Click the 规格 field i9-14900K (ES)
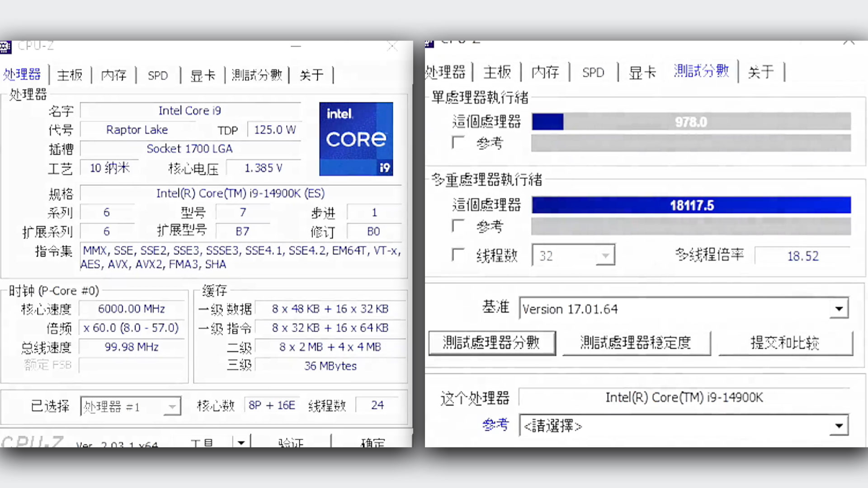868x488 pixels. 241,193
